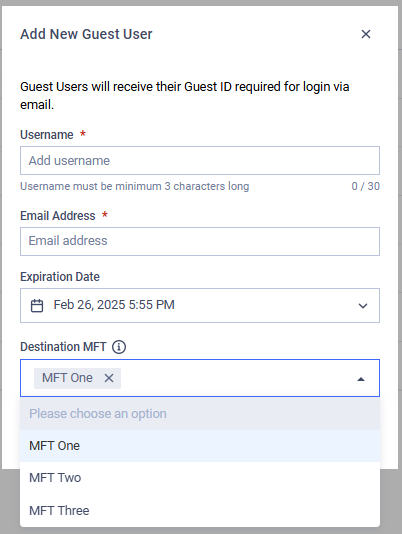
Task: Click the MFT One selected tag label
Action: click(67, 378)
